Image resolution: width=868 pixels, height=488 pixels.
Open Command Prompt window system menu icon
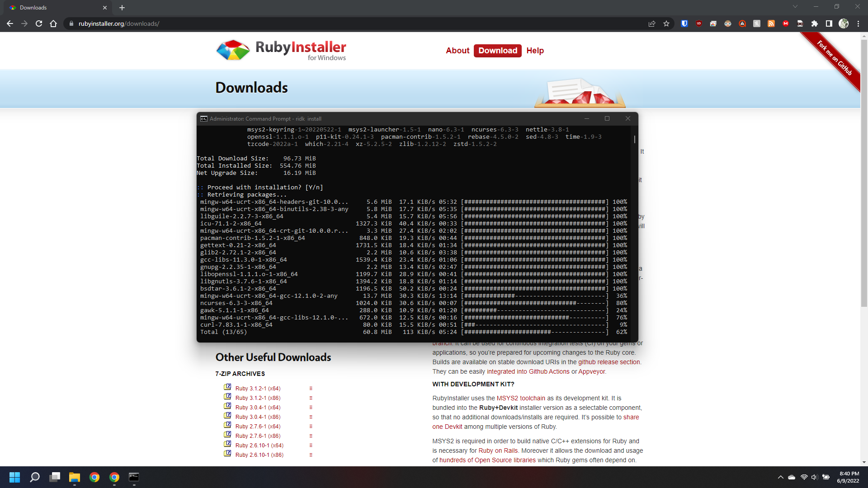coord(204,119)
